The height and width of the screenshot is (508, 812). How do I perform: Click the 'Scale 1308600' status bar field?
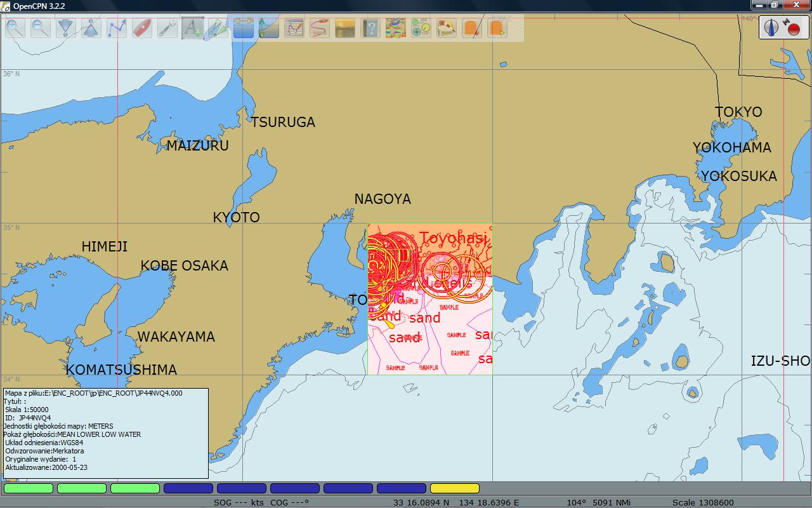[703, 502]
